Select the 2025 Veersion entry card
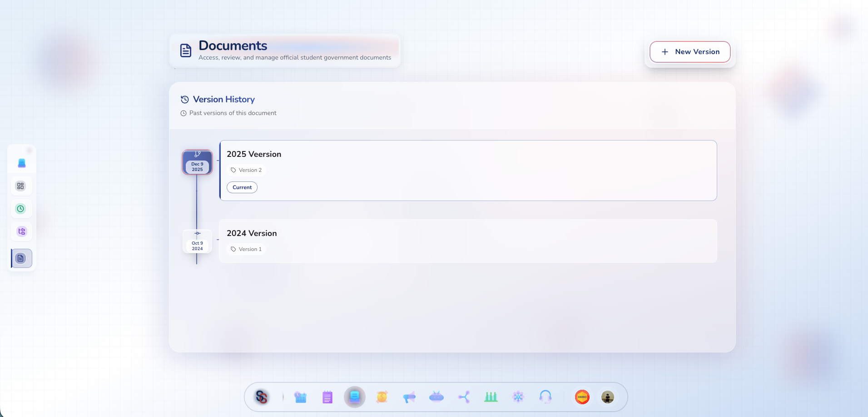Image resolution: width=868 pixels, height=417 pixels. pos(468,171)
